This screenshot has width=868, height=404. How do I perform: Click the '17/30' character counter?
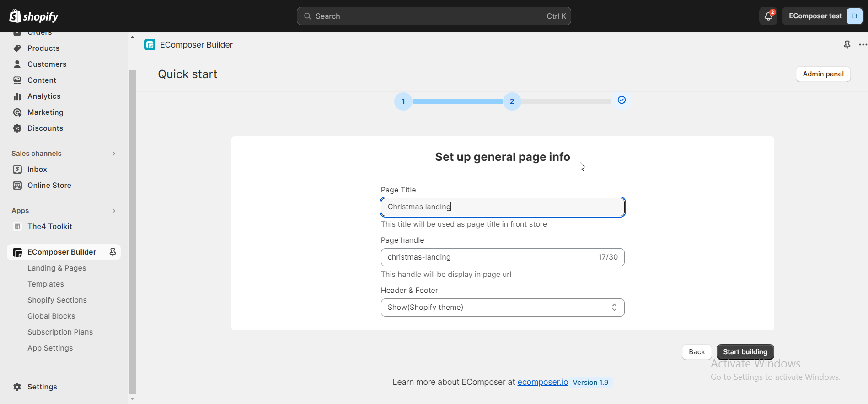pyautogui.click(x=608, y=257)
